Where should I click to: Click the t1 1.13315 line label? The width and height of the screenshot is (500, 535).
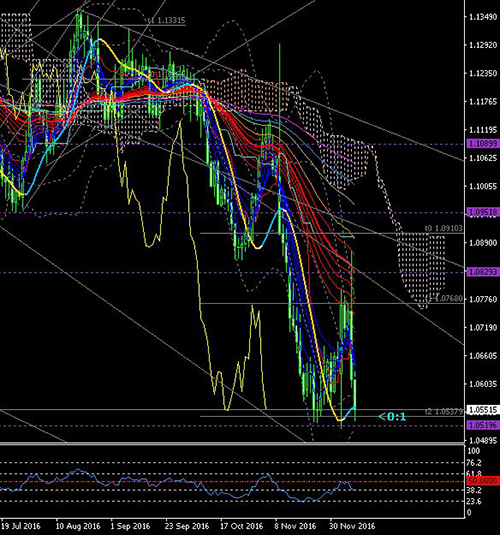167,20
